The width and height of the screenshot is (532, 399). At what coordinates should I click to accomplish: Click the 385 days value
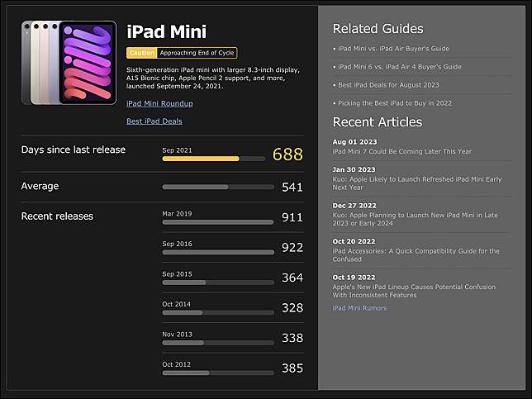point(292,368)
